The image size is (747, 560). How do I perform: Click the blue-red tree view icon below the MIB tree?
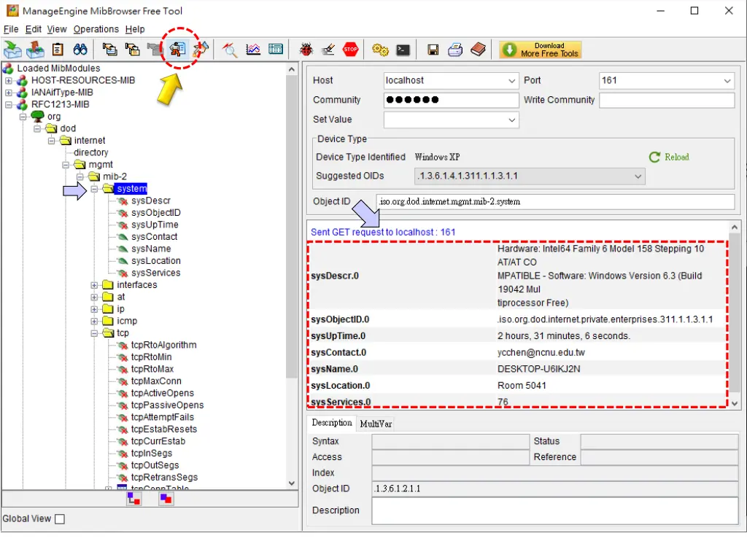pos(134,499)
